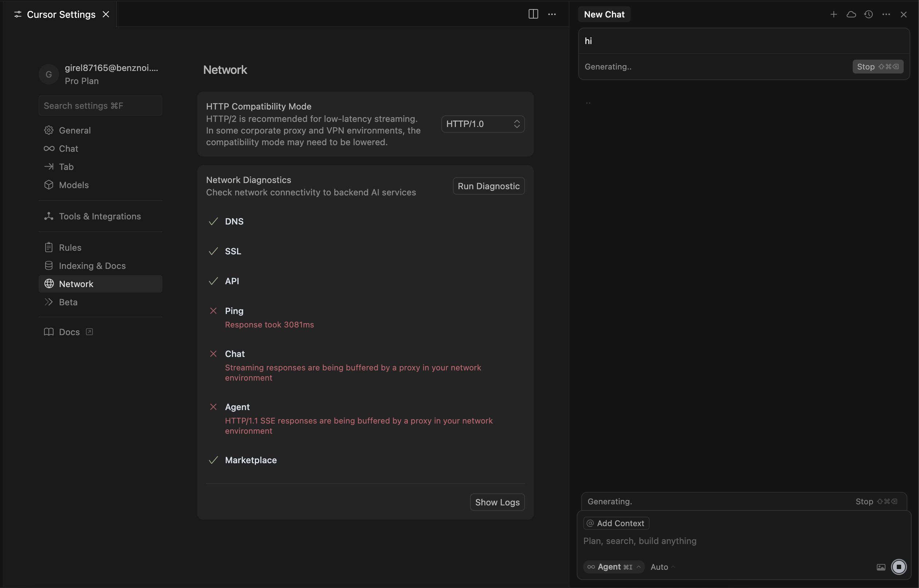The image size is (919, 588).
Task: Open Chat settings section
Action: tap(100, 148)
